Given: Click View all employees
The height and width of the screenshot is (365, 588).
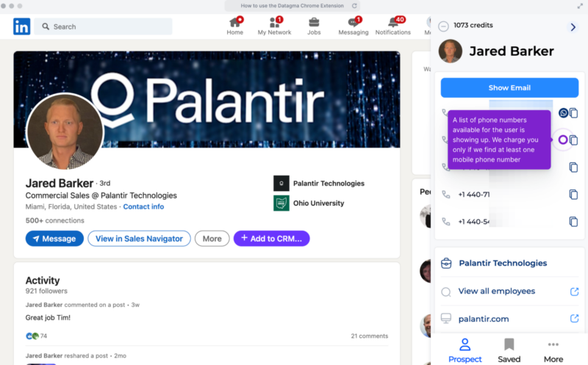Looking at the screenshot, I should [x=497, y=291].
